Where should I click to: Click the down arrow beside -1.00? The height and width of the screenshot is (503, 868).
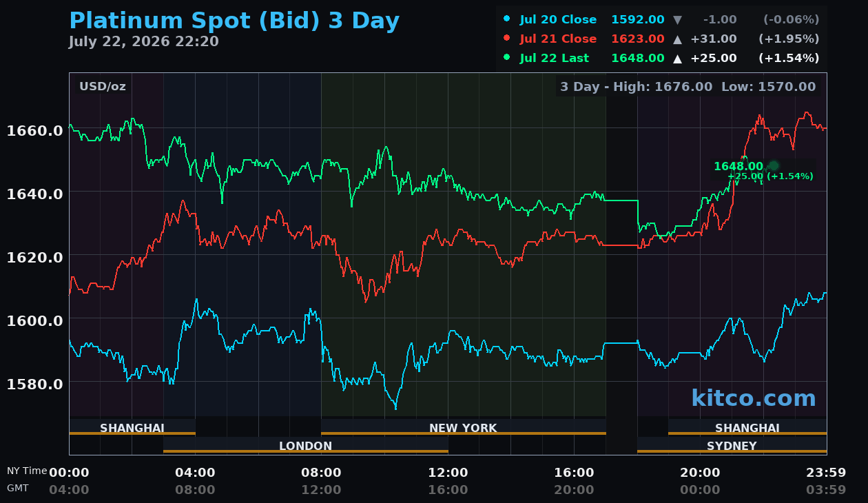677,20
